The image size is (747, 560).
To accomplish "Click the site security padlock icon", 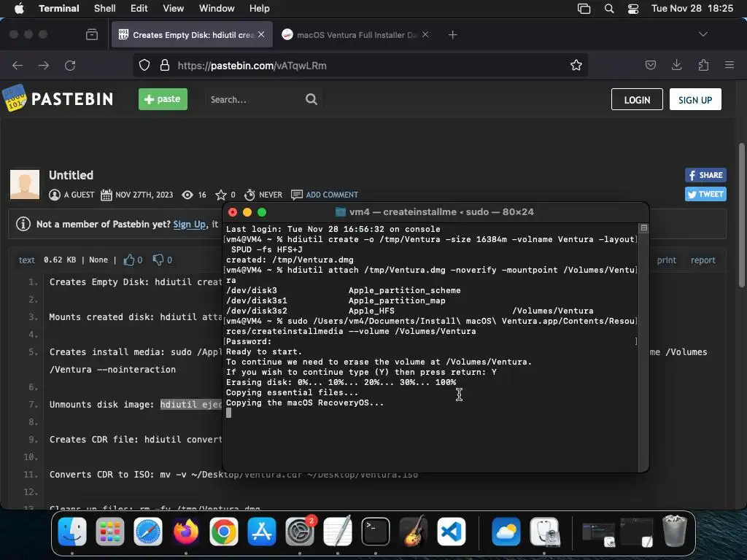I will point(165,66).
